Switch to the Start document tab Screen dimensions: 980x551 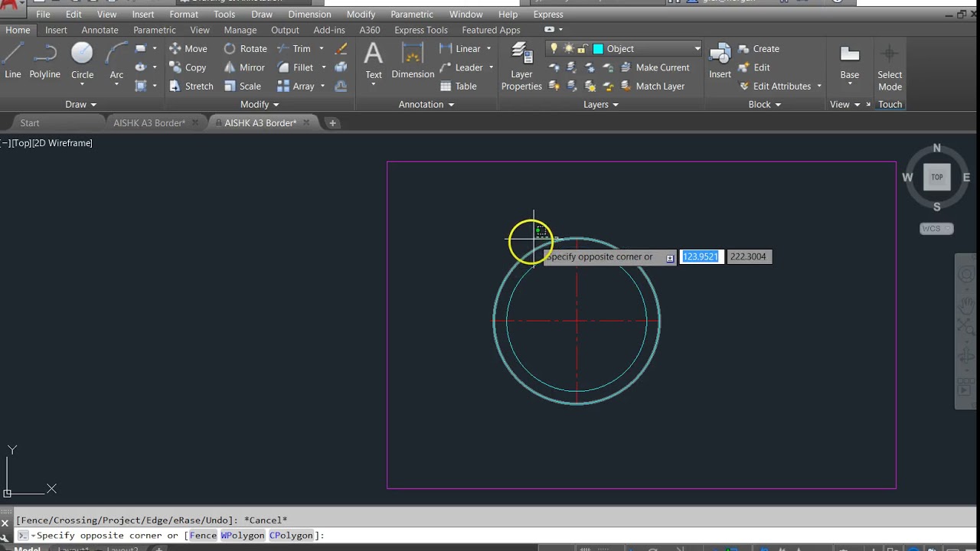tap(30, 123)
